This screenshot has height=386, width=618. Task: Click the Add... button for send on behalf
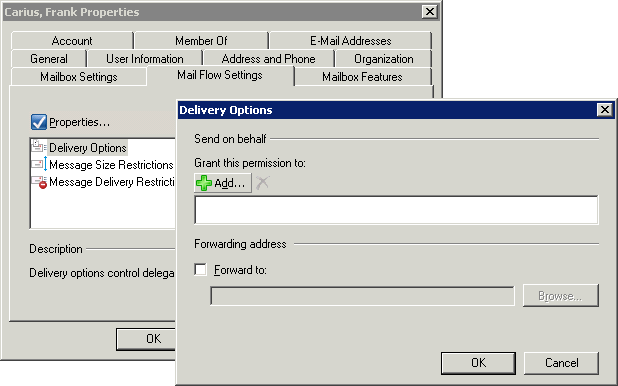[223, 183]
